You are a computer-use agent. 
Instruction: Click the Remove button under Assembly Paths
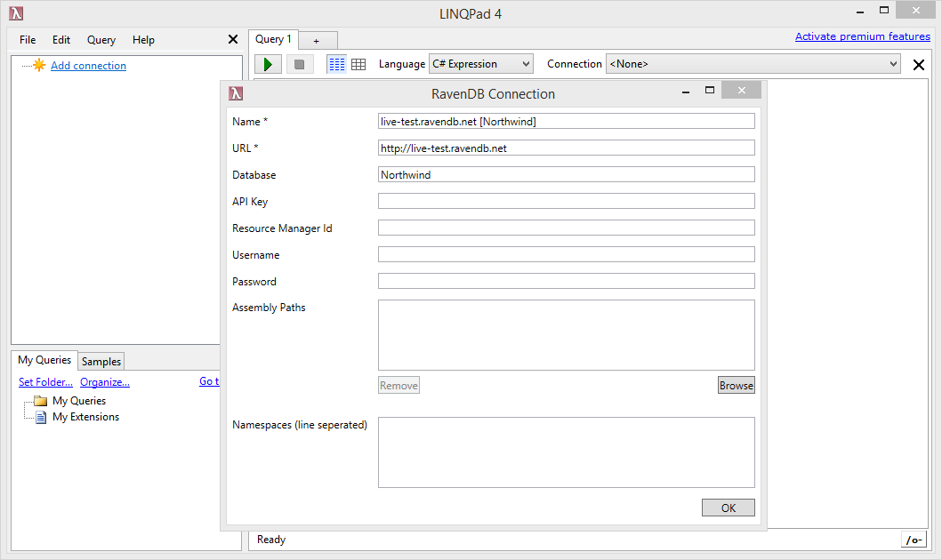coord(399,386)
